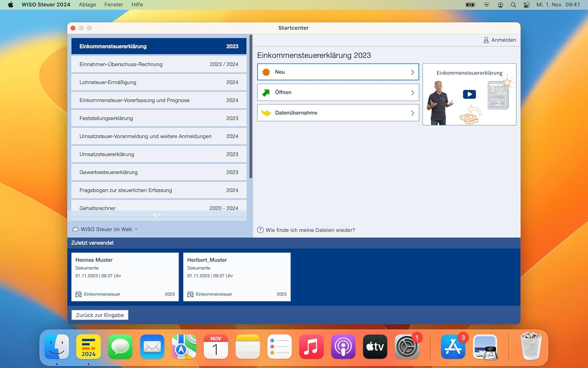Screen dimensions: 588x368
Task: Expand the WISO Steuer im Web dropdown
Action: click(136, 229)
